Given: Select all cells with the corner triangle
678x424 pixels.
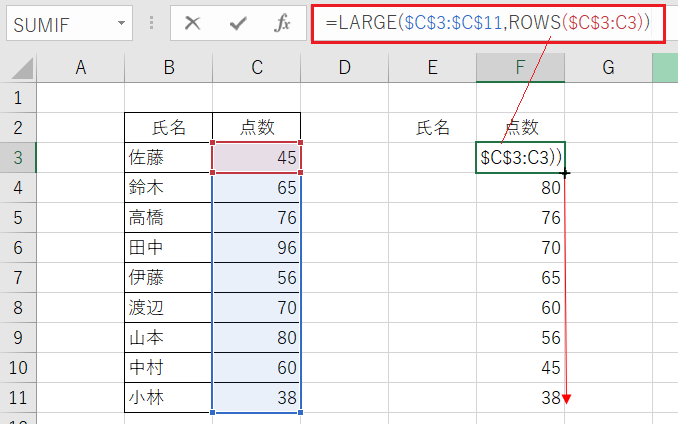Looking at the screenshot, I should point(22,68).
